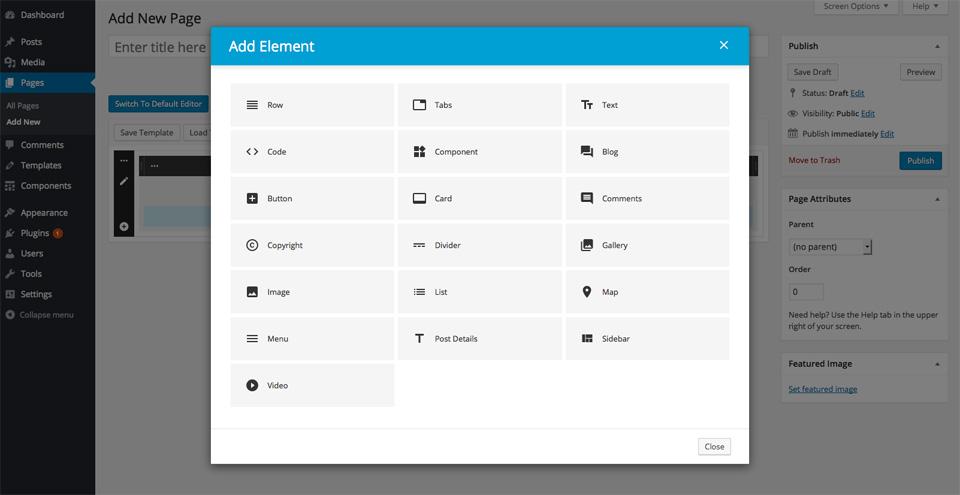Add a Text element

click(647, 105)
